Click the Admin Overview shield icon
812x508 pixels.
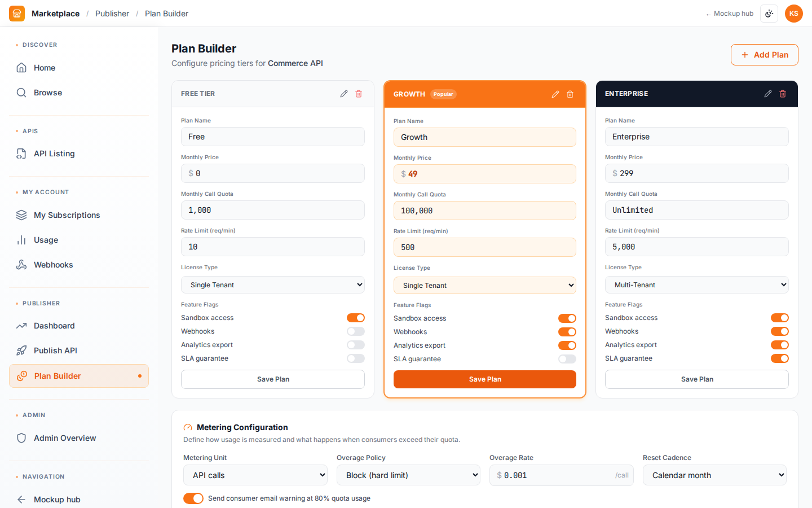pyautogui.click(x=21, y=438)
